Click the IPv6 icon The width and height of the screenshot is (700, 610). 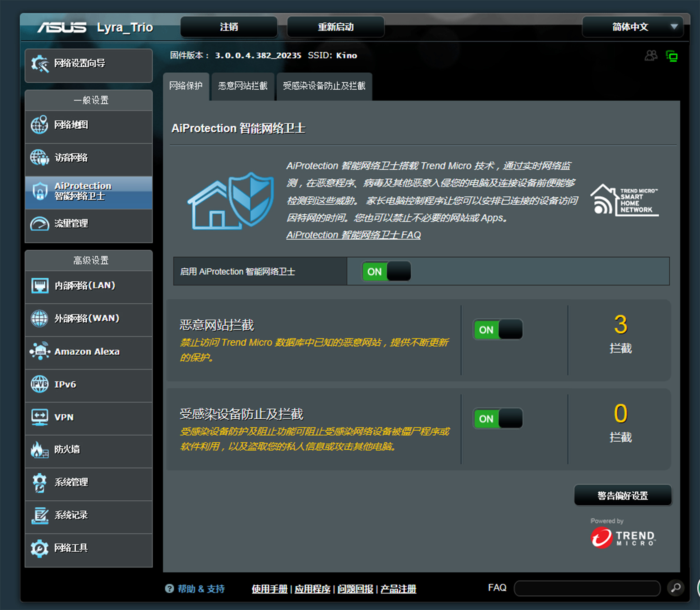coord(39,384)
